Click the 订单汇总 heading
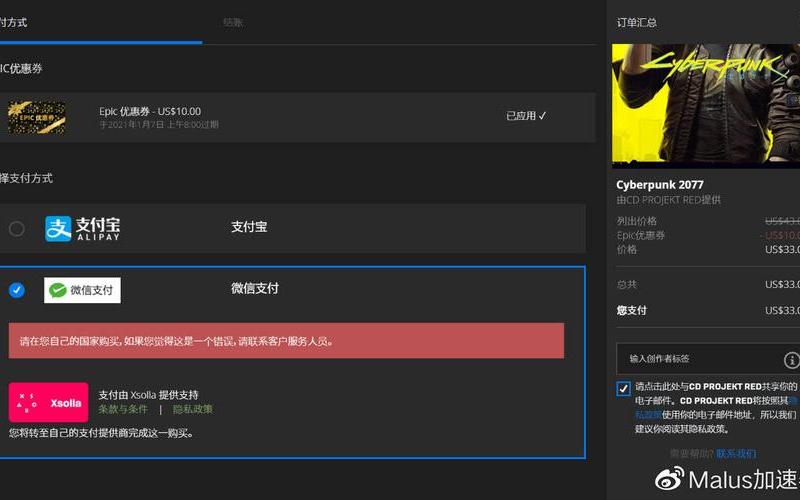Viewport: 800px width, 500px height. click(x=637, y=22)
